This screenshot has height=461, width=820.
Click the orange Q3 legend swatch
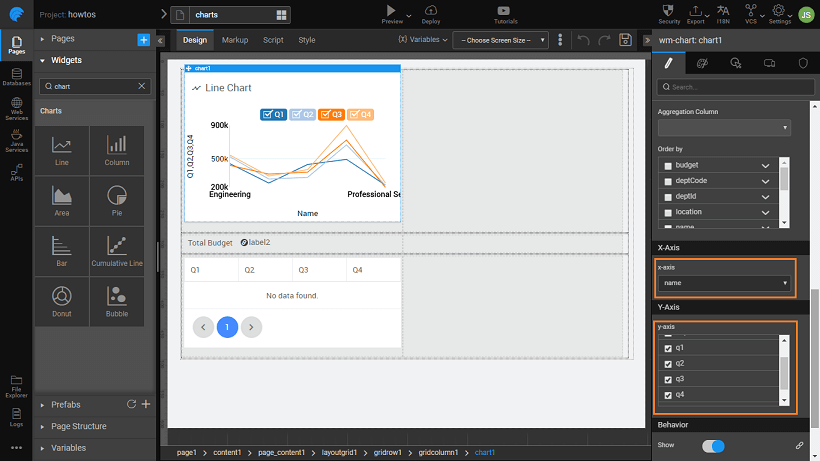(x=327, y=115)
